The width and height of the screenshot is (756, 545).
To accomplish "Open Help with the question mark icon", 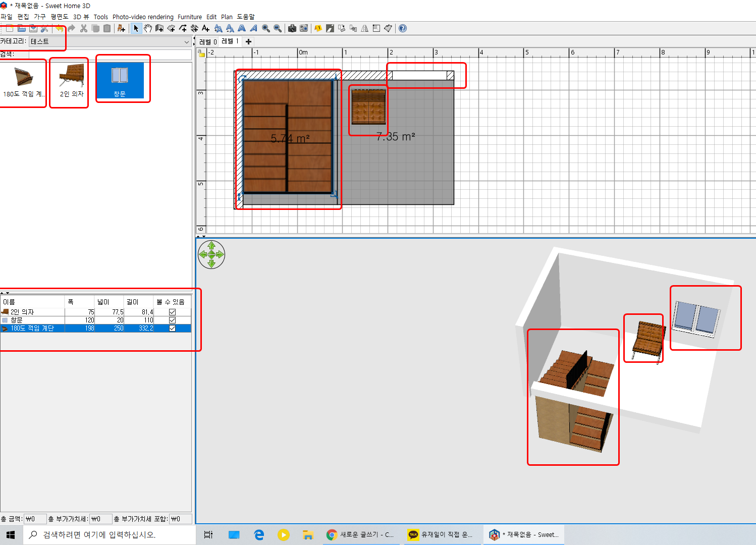I will 403,28.
